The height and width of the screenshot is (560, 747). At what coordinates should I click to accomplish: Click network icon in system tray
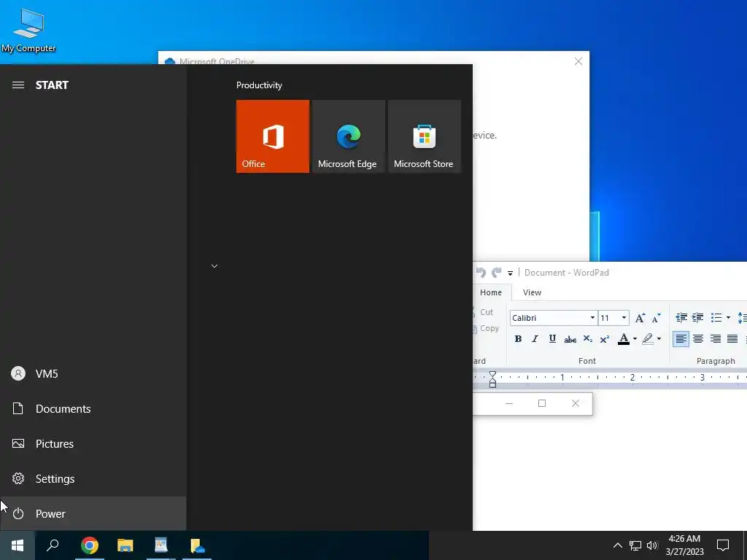click(x=635, y=545)
